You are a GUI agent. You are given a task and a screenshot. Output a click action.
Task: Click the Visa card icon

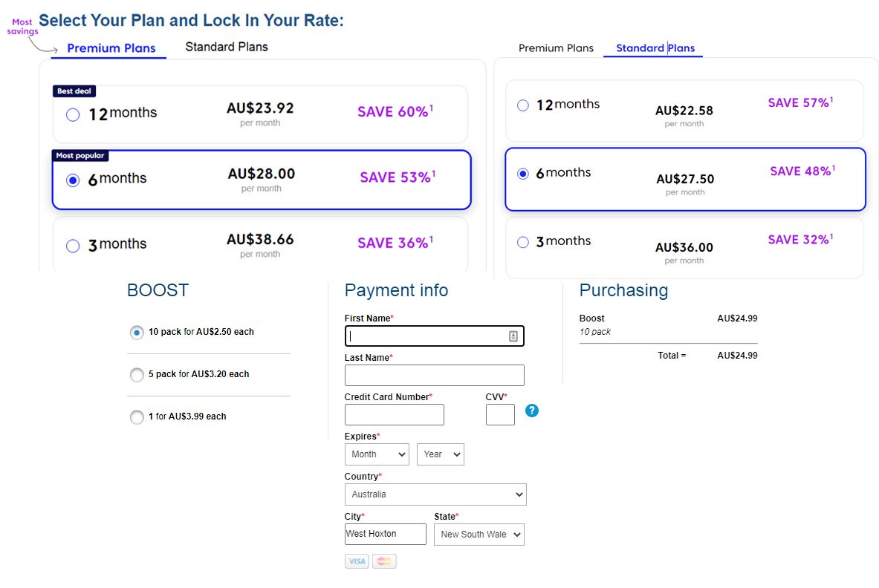pos(357,561)
